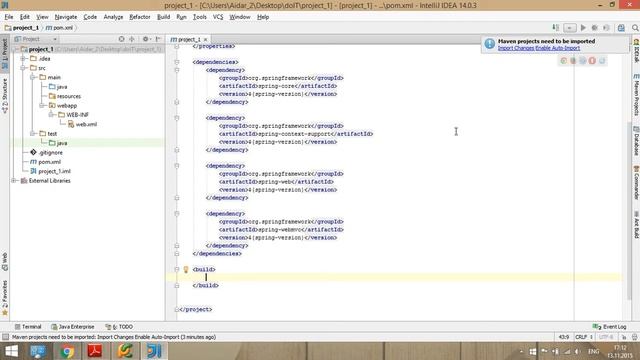Select web.xml in the project tree
The width and height of the screenshot is (640, 360).
point(82,124)
